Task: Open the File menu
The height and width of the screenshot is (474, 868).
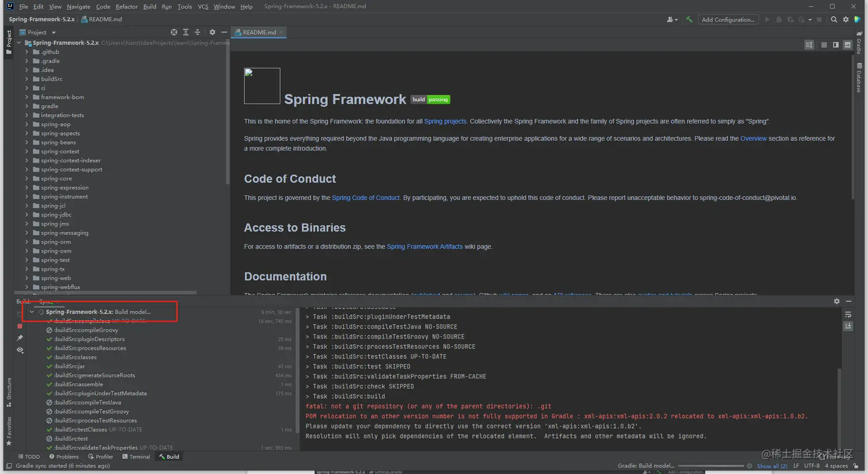Action: (24, 6)
